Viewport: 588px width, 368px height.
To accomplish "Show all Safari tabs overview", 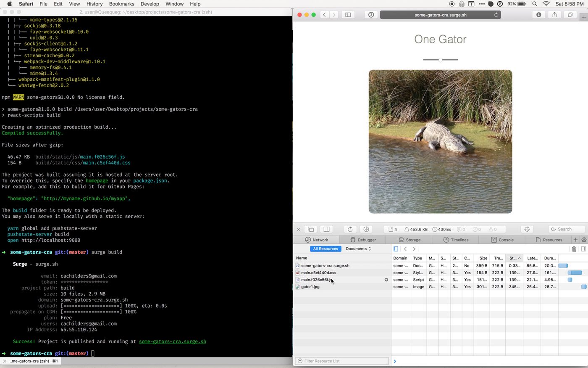I will pos(570,15).
